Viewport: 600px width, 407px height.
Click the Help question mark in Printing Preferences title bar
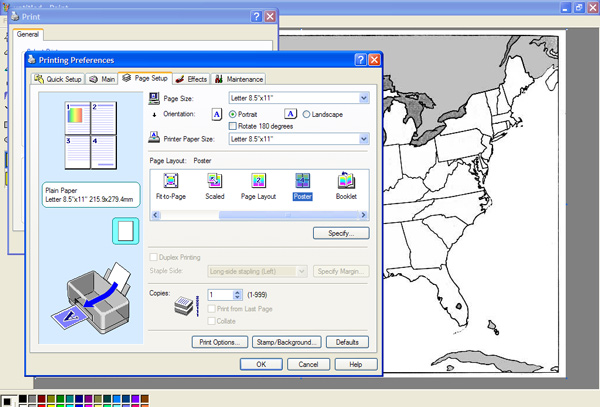[x=359, y=61]
